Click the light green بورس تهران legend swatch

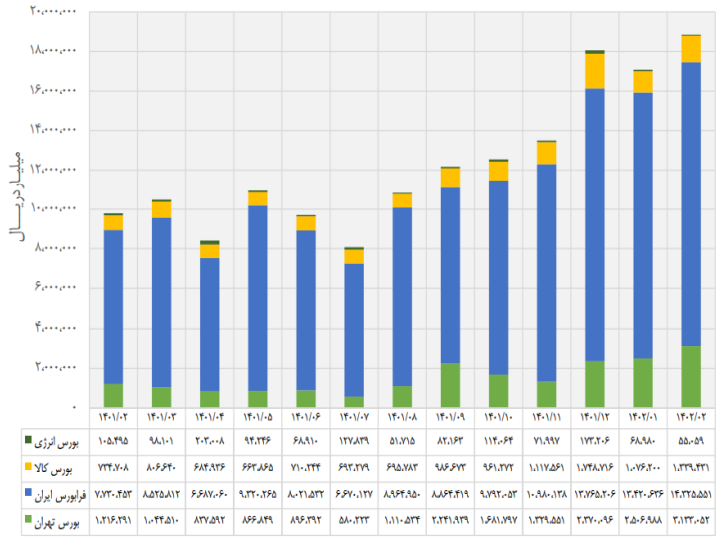pos(27,520)
